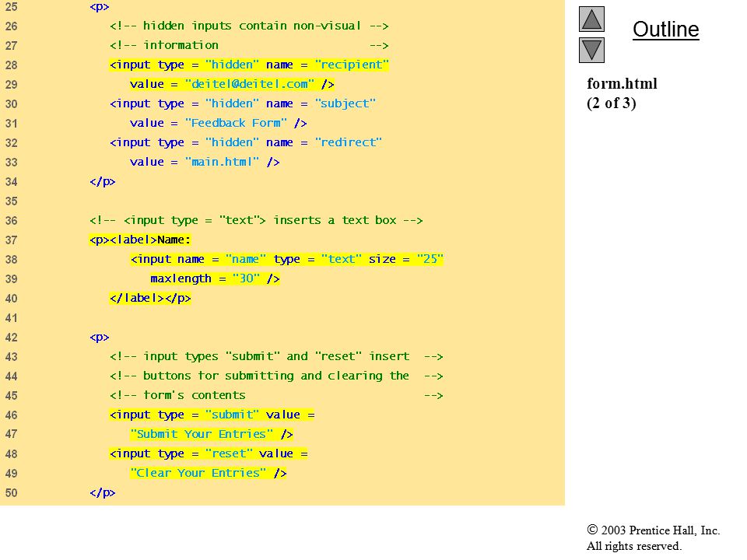
Task: Click the closing </p> tag on line 34
Action: tap(103, 181)
